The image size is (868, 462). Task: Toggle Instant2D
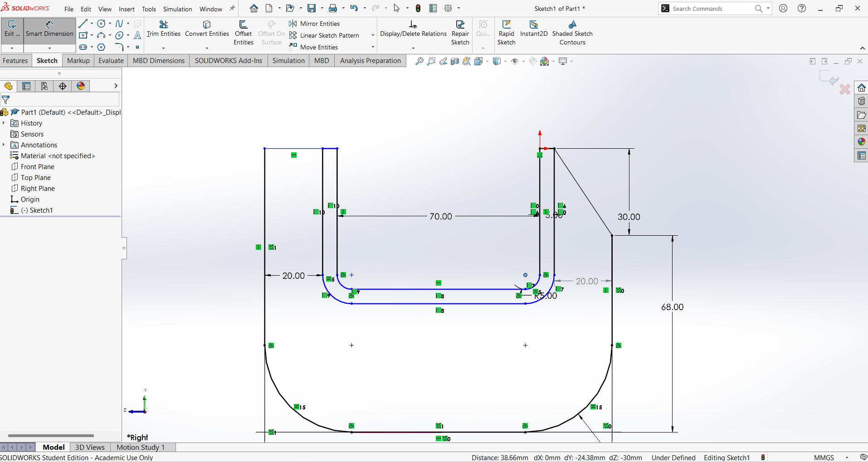pos(534,29)
